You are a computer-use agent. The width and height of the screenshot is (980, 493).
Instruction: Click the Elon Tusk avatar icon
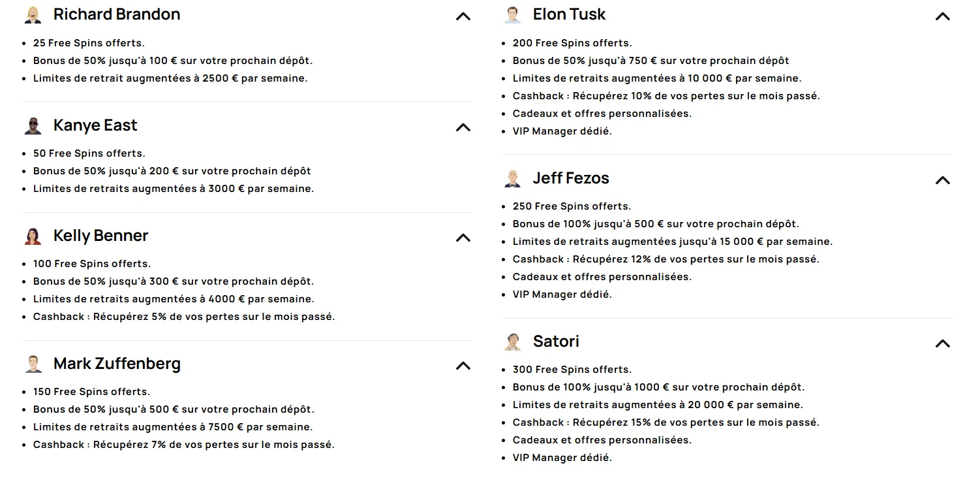click(513, 15)
